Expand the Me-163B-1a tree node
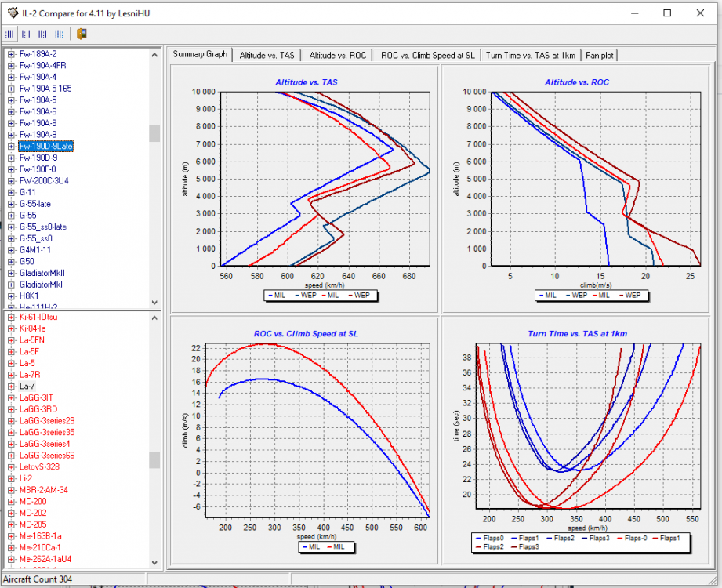 [11, 535]
